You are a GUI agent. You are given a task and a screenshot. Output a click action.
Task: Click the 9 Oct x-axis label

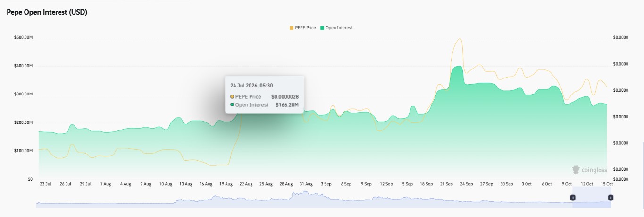coord(567,183)
